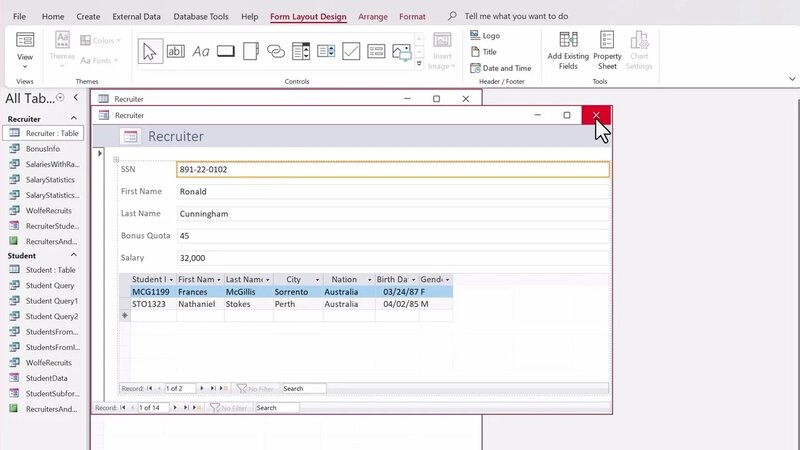
Task: Open the Property Sheet
Action: click(x=607, y=50)
